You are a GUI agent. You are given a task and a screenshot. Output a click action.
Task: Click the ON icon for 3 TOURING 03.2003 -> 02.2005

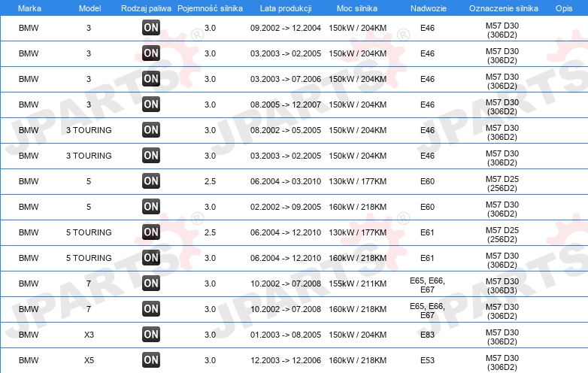click(x=151, y=155)
